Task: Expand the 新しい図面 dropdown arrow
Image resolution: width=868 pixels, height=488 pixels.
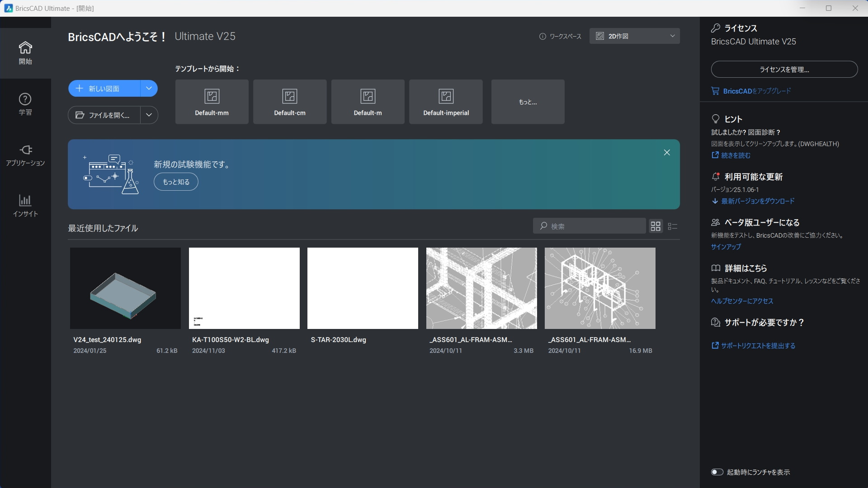Action: [149, 89]
